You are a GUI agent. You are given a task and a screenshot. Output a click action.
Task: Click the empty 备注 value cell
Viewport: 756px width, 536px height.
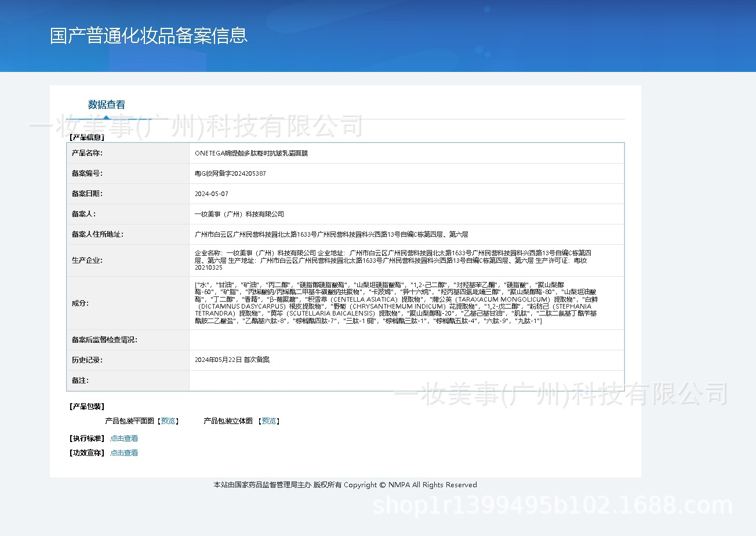coord(406,381)
